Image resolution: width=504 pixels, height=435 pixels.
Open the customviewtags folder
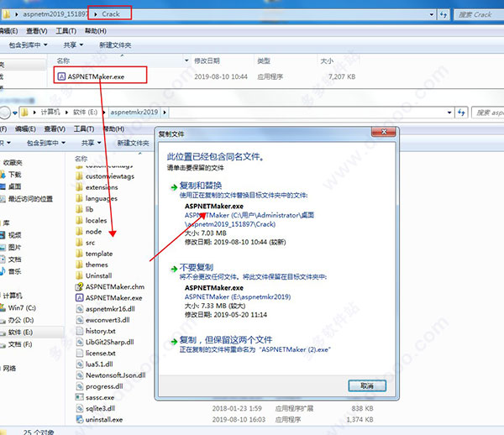pyautogui.click(x=105, y=176)
